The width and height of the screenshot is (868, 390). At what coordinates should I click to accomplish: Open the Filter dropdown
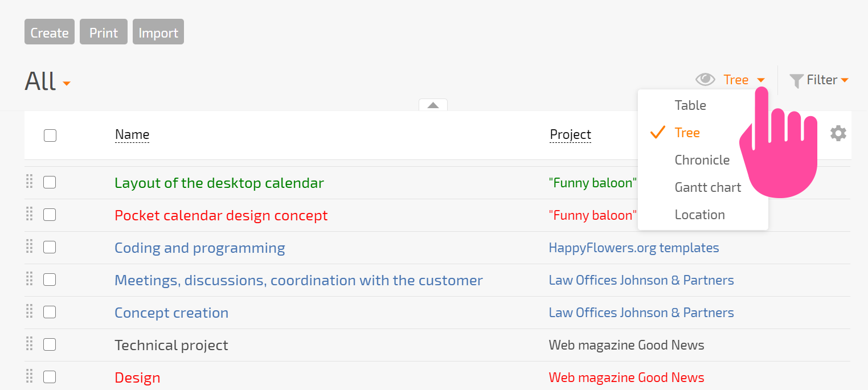(828, 80)
